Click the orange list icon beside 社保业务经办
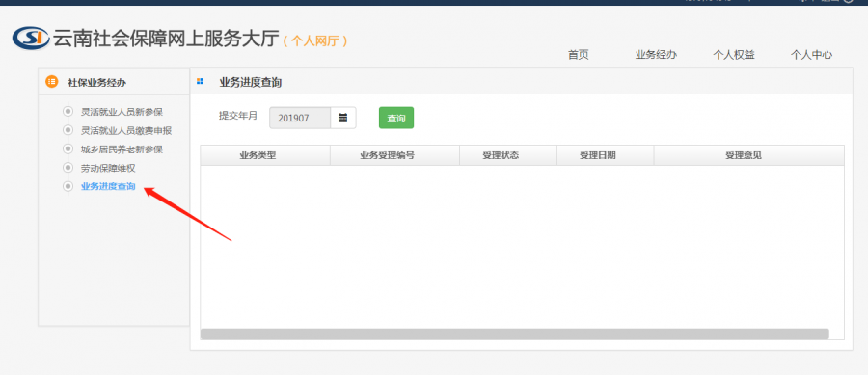The height and width of the screenshot is (375, 868). click(51, 81)
